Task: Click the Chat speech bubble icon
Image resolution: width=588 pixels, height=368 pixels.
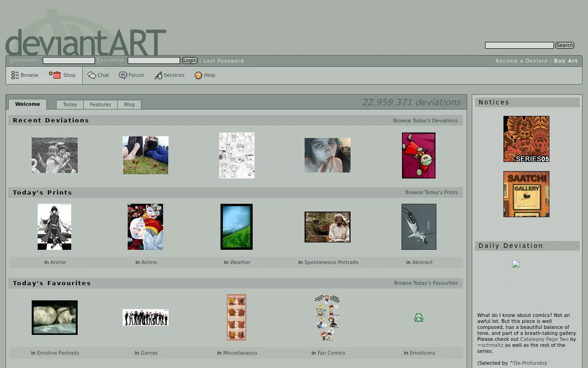Action: 92,75
